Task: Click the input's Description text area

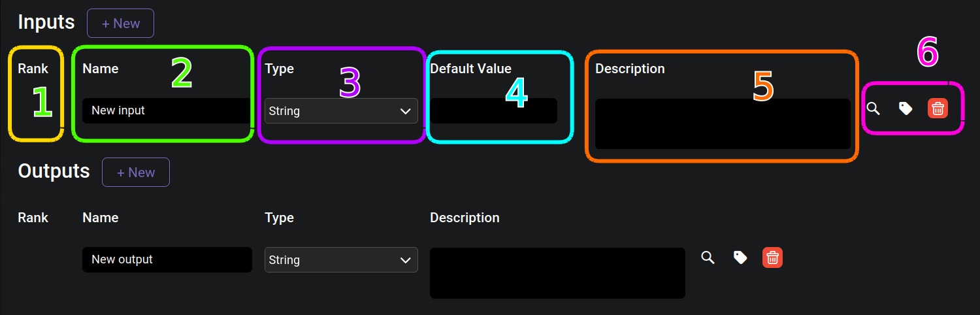Action: pyautogui.click(x=722, y=124)
